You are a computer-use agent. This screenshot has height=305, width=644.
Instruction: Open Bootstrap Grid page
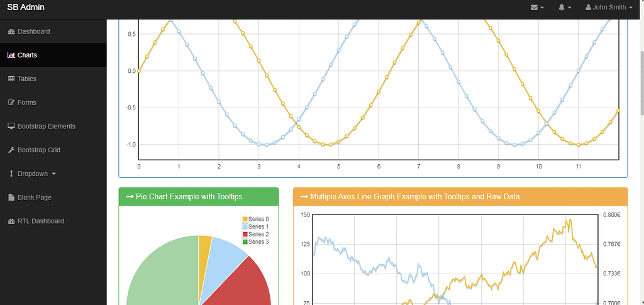(53, 150)
